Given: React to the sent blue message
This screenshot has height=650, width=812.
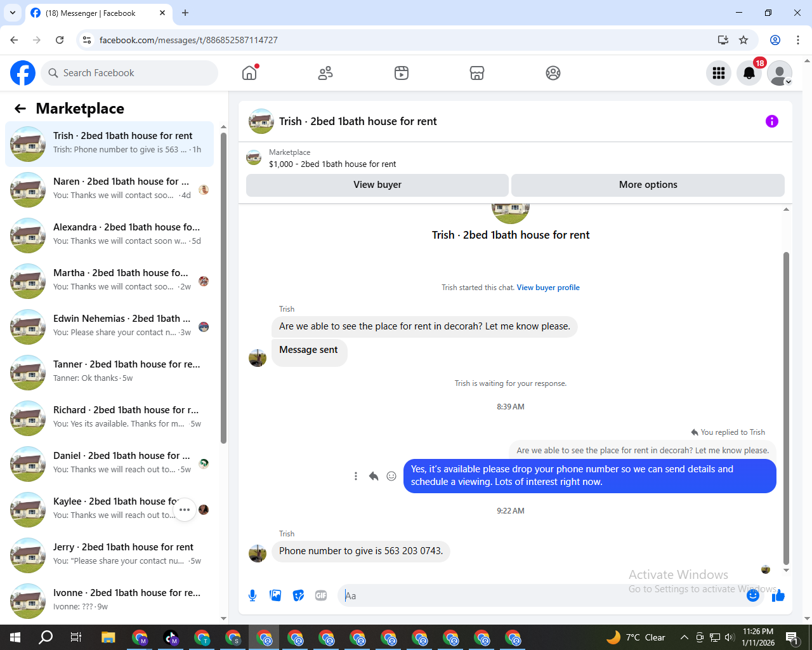Looking at the screenshot, I should pos(391,476).
